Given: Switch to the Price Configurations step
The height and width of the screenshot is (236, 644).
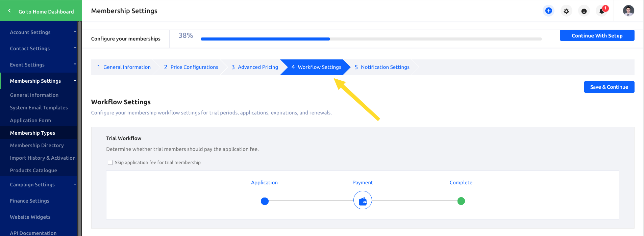Looking at the screenshot, I should [191, 67].
